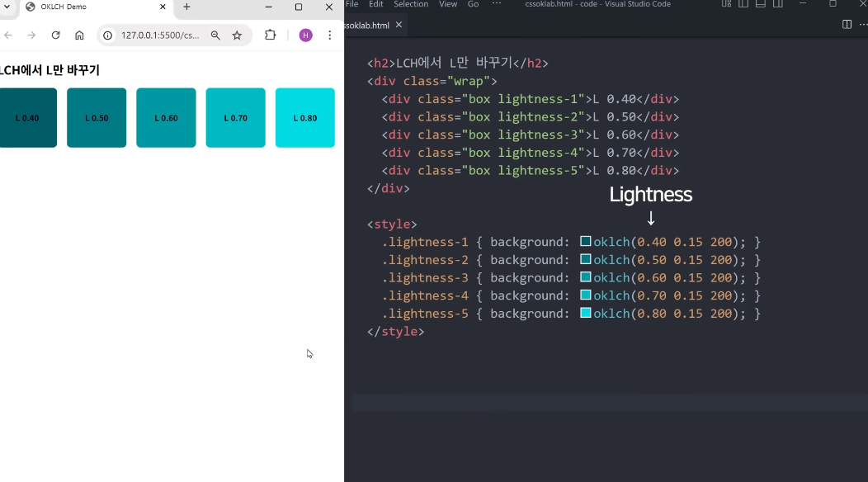The width and height of the screenshot is (868, 482).
Task: Bookmark this page with the star icon
Action: [237, 35]
